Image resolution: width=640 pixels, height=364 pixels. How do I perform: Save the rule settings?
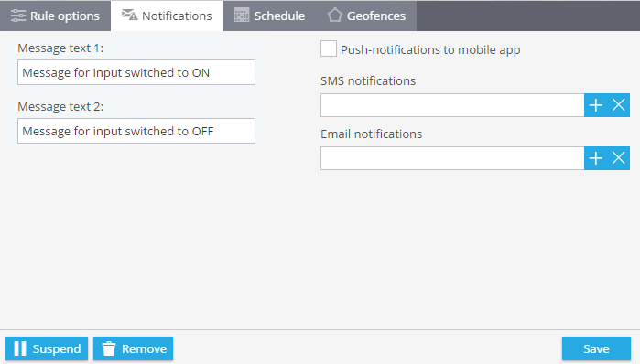[x=596, y=348]
